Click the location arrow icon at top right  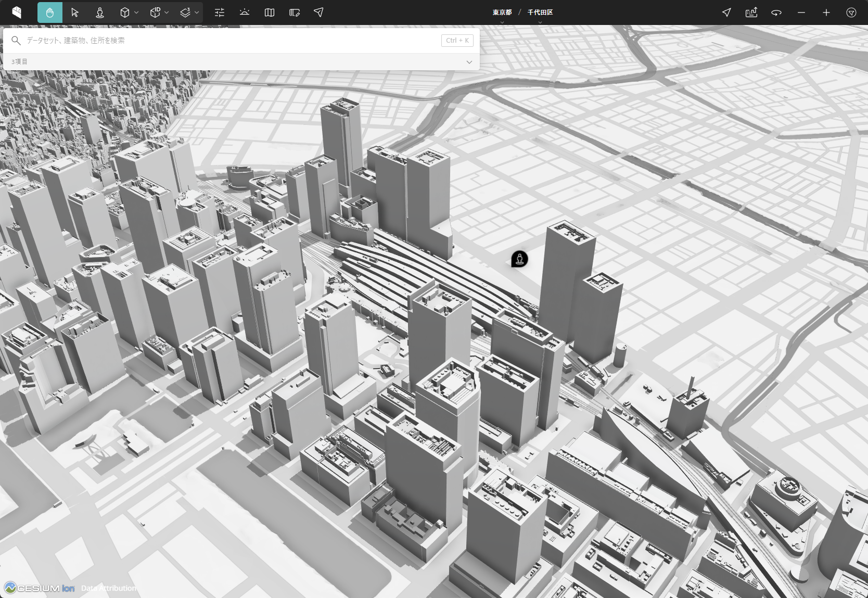[726, 12]
